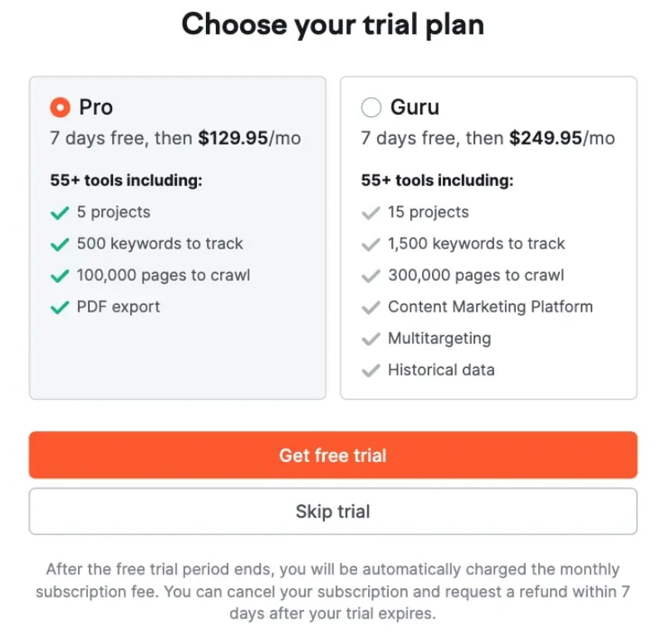Click the checkmark next to PDF export
The width and height of the screenshot is (672, 639).
coord(60,307)
